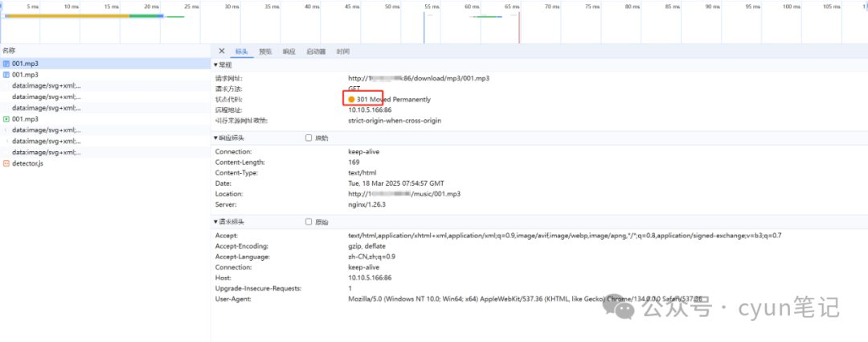Click the 请求方法 label

pyautogui.click(x=228, y=89)
